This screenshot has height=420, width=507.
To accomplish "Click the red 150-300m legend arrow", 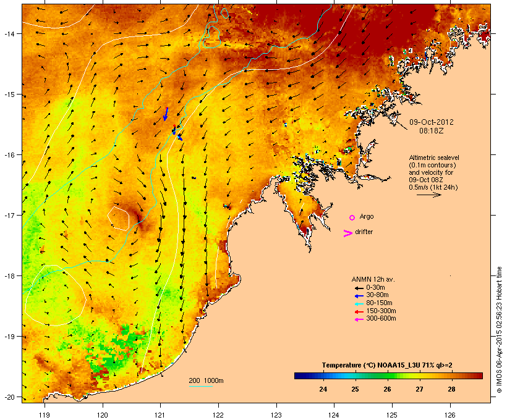I will [x=359, y=312].
